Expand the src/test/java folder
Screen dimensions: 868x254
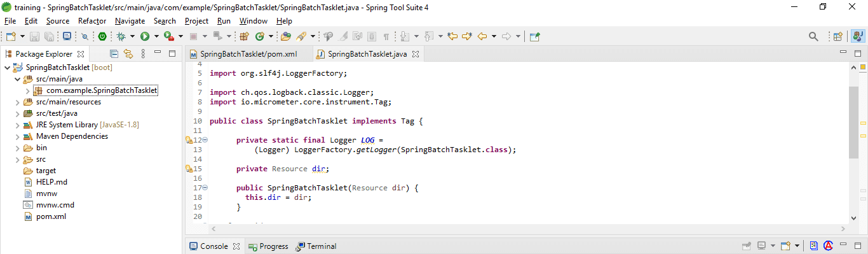point(17,113)
